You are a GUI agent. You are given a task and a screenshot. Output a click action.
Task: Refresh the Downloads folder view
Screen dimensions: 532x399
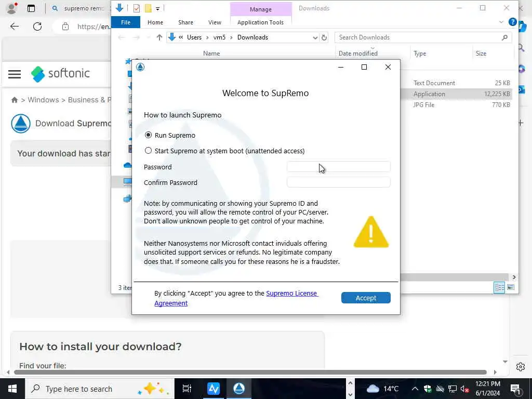point(324,37)
